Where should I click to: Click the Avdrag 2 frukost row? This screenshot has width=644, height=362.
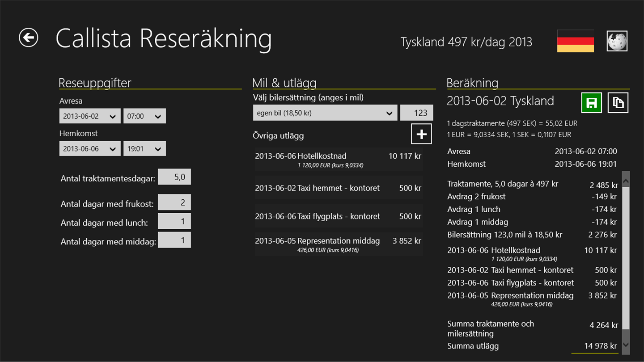coord(532,197)
